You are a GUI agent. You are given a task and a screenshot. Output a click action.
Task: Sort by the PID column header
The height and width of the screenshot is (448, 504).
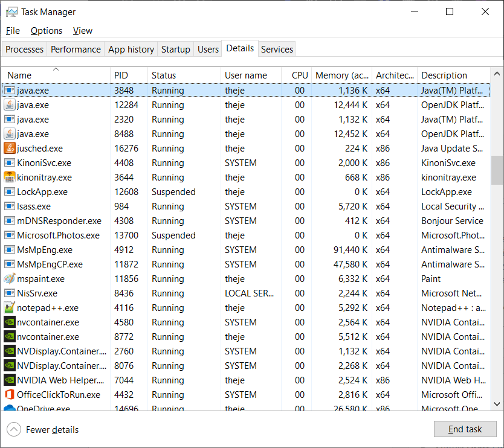[x=129, y=75]
